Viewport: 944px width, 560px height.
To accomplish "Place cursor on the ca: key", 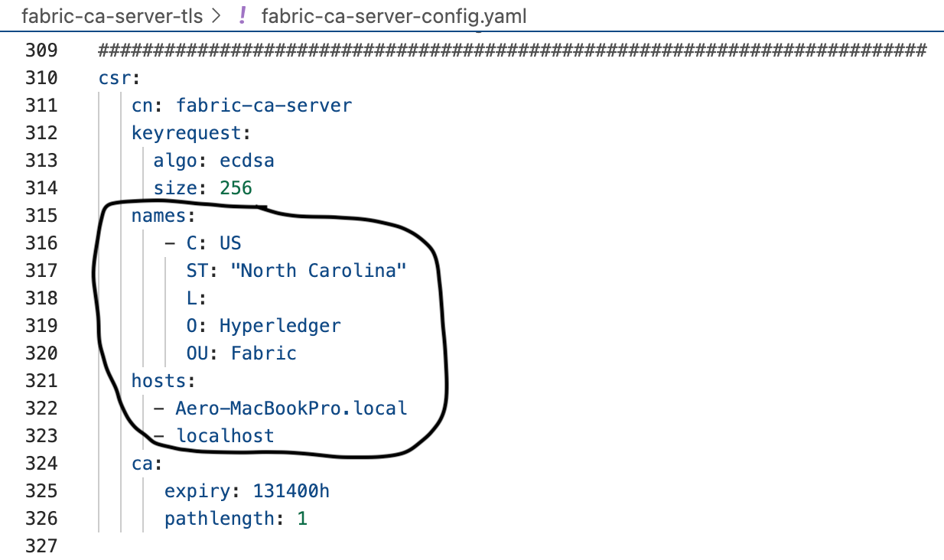I will 148,464.
